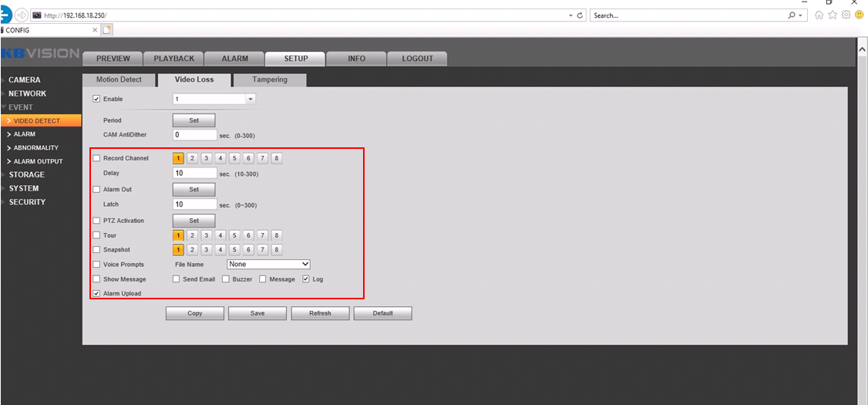Click the browser back arrow button
This screenshot has height=405, width=868.
coord(6,15)
